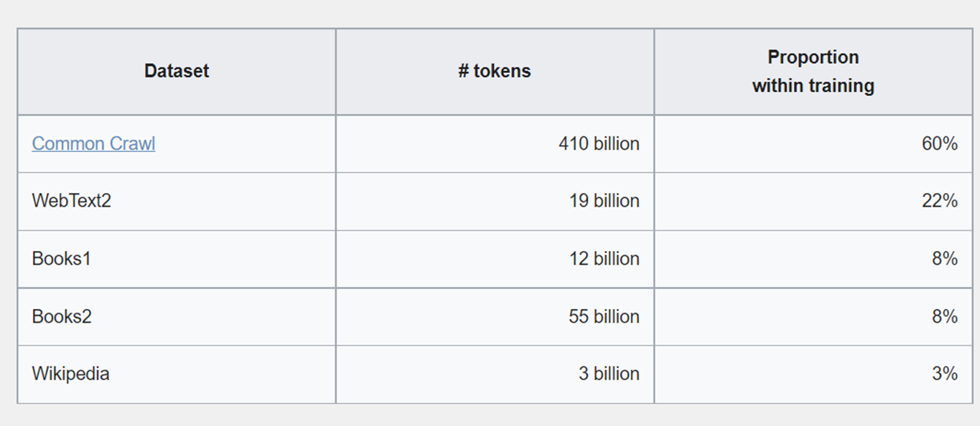Click the 8% cell in Books1 row
980x426 pixels.
(x=813, y=259)
